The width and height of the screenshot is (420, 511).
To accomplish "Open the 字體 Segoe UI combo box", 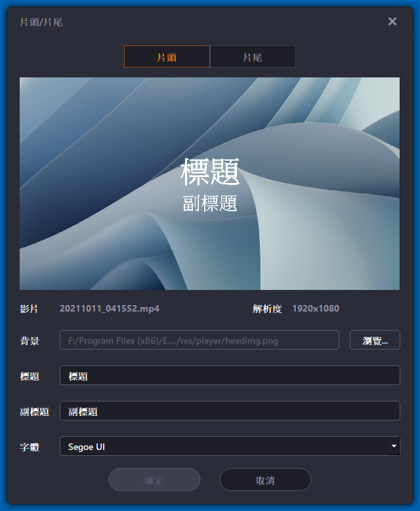I will [230, 446].
